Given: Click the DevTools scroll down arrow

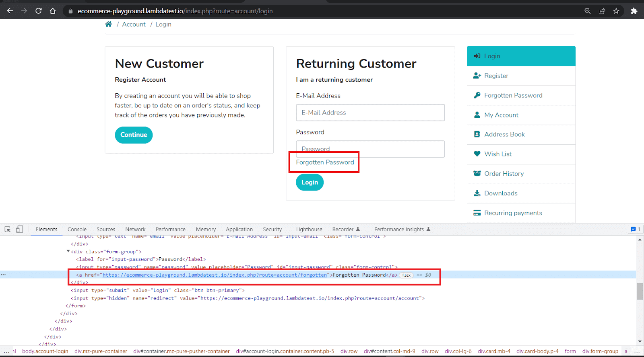Looking at the screenshot, I should coord(640,342).
